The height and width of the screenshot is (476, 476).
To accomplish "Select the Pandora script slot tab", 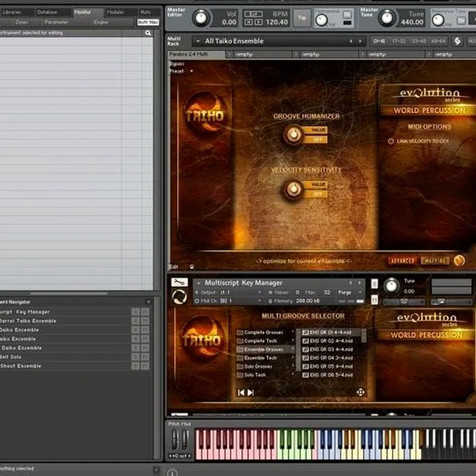I will [196, 54].
